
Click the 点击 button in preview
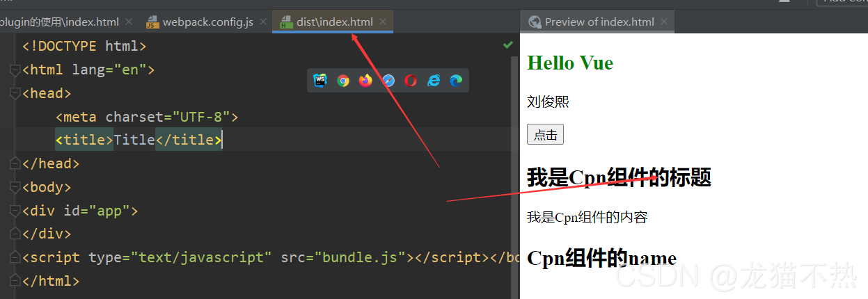pyautogui.click(x=545, y=135)
